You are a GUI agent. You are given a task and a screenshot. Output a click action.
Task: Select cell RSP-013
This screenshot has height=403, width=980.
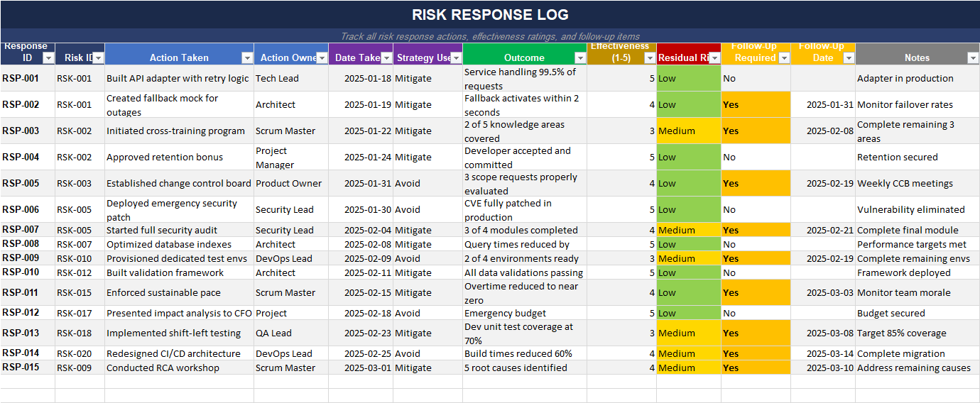[x=28, y=333]
